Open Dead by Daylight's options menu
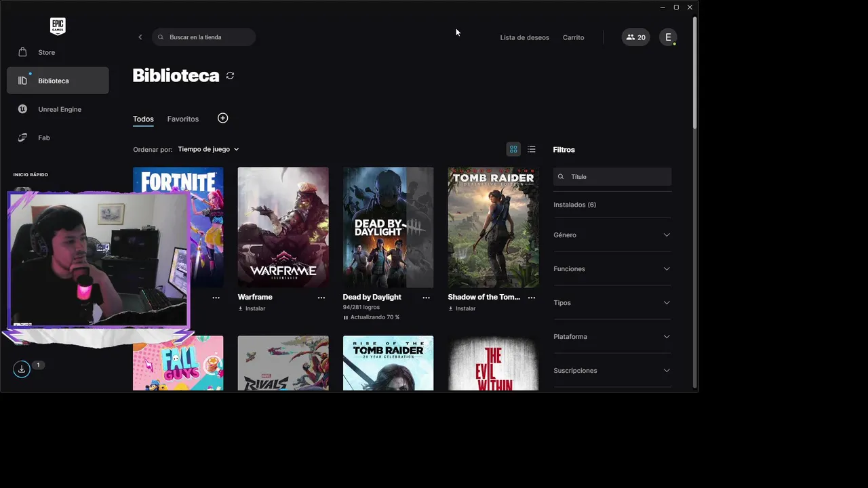 (427, 298)
